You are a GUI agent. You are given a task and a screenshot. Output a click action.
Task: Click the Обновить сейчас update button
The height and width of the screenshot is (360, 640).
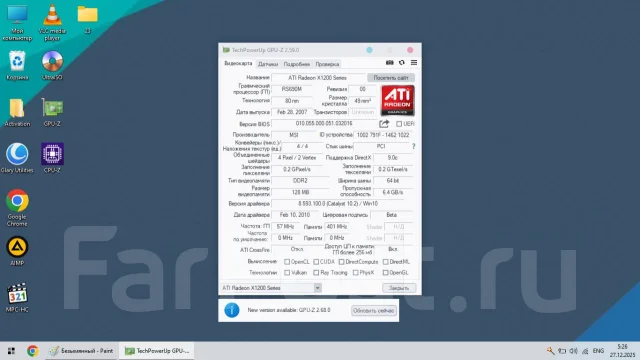click(373, 311)
